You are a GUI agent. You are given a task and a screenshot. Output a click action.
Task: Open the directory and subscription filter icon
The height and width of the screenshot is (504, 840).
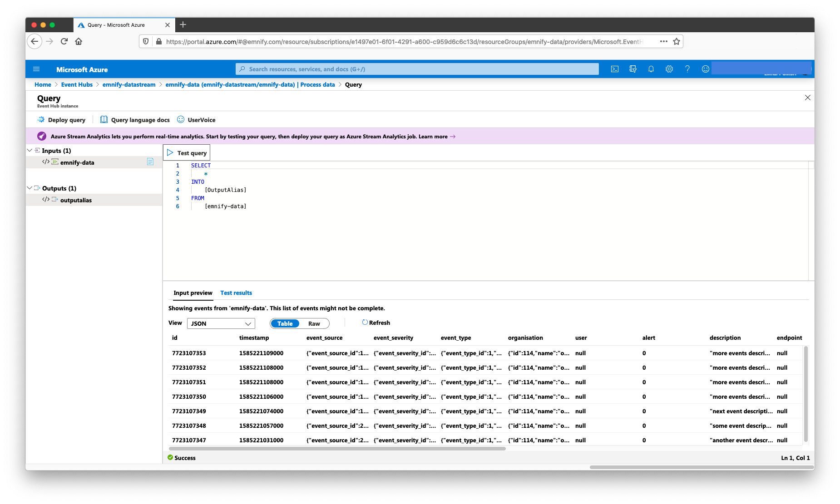tap(633, 69)
